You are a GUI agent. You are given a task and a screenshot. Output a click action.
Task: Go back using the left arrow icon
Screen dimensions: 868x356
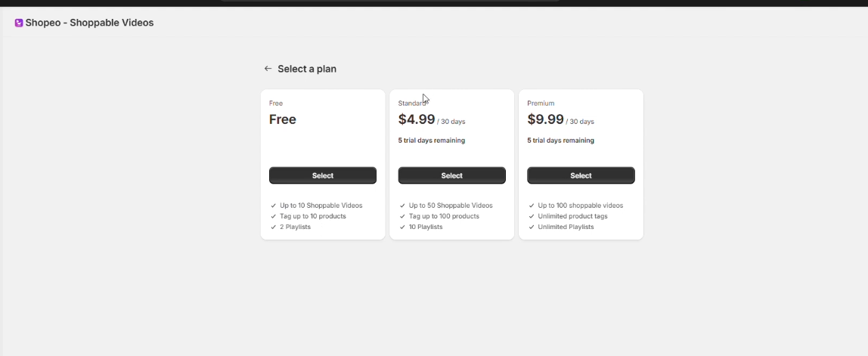268,69
